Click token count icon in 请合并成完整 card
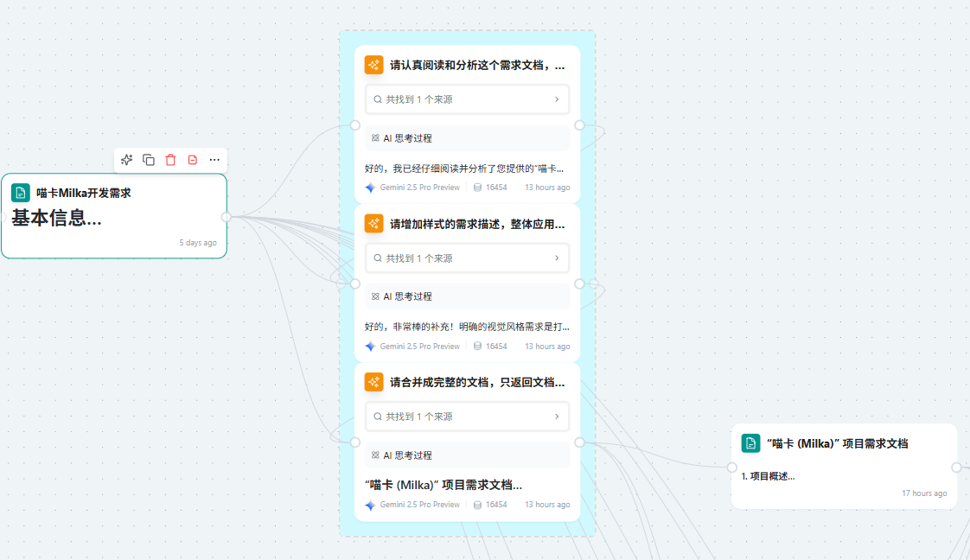970x560 pixels. [477, 505]
